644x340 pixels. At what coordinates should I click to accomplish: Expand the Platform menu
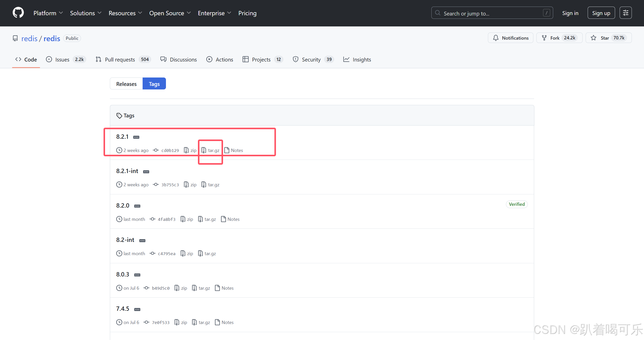pos(48,13)
